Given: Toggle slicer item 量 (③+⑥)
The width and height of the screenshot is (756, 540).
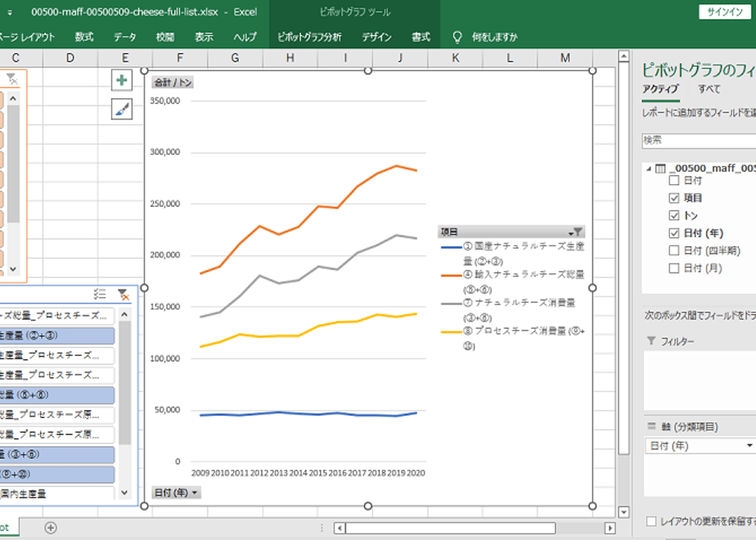Looking at the screenshot, I should tap(57, 455).
